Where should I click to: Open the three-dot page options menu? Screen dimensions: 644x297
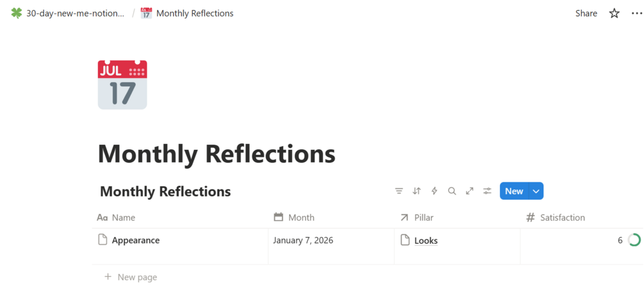(x=636, y=13)
